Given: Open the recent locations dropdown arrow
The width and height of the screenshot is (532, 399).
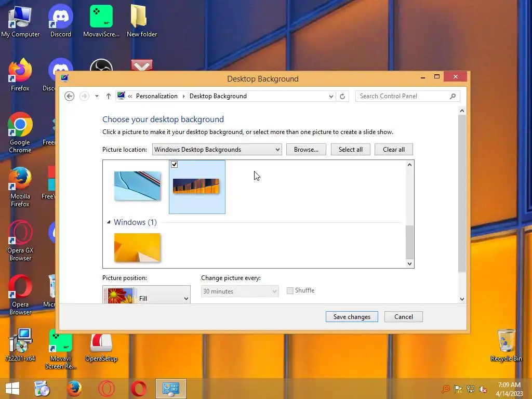Looking at the screenshot, I should click(97, 96).
